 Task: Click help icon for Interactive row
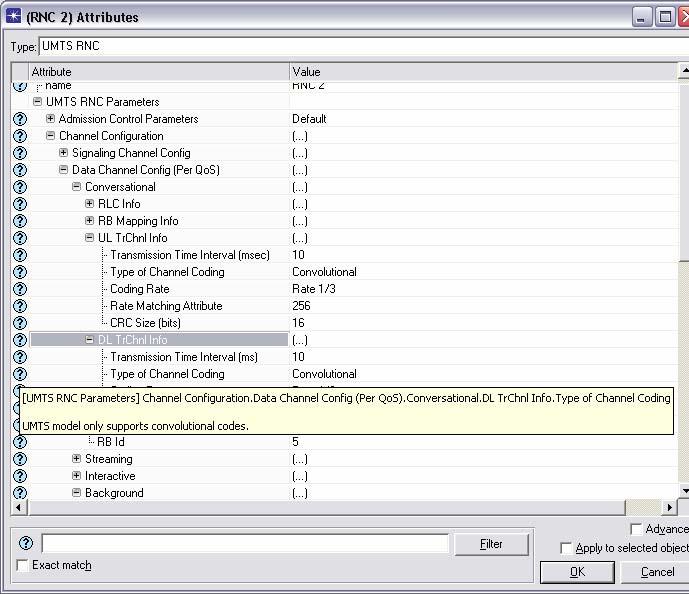[x=20, y=476]
